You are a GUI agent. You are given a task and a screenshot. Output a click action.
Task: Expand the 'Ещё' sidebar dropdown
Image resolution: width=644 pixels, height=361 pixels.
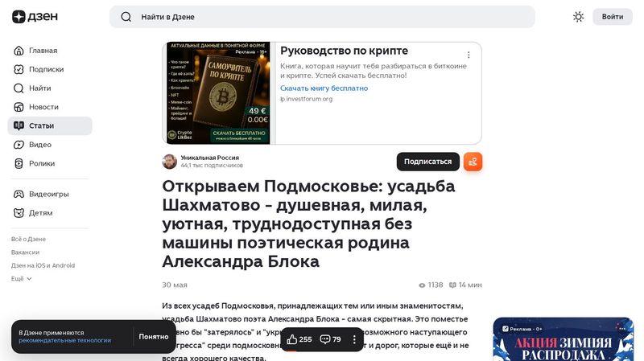pos(22,279)
